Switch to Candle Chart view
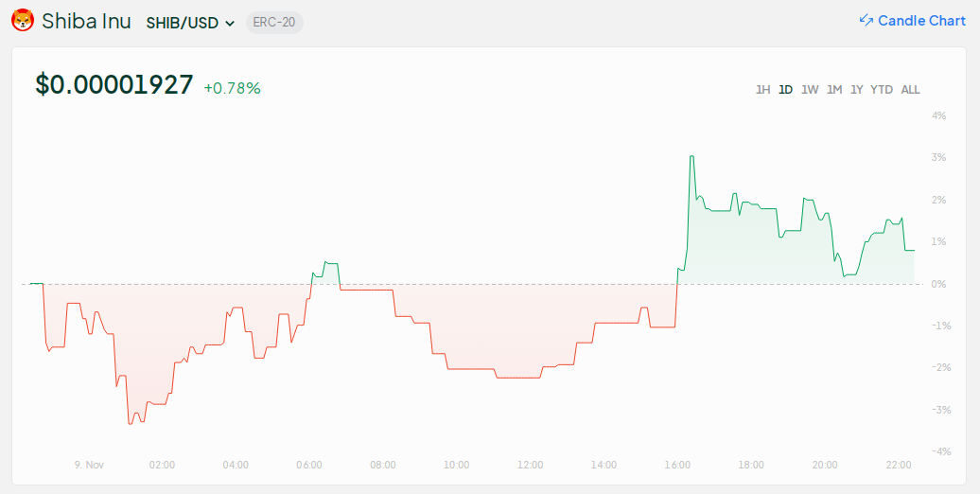This screenshot has width=980, height=494. [x=921, y=20]
